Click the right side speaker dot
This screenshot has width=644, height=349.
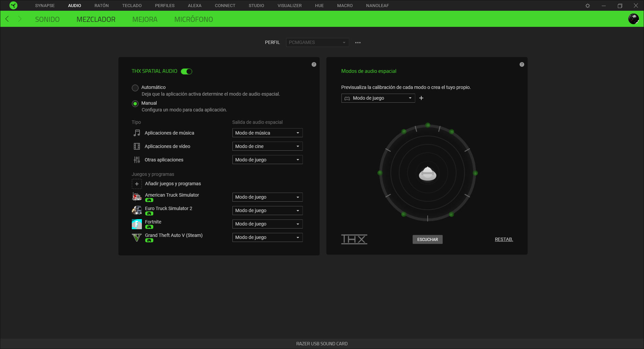[475, 173]
